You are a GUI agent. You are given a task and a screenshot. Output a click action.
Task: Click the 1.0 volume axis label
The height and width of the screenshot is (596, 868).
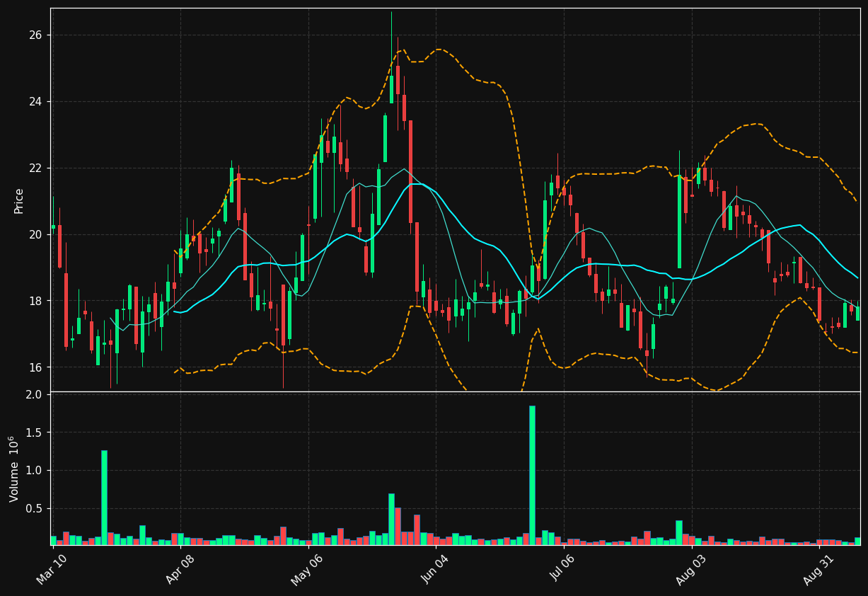pyautogui.click(x=35, y=471)
